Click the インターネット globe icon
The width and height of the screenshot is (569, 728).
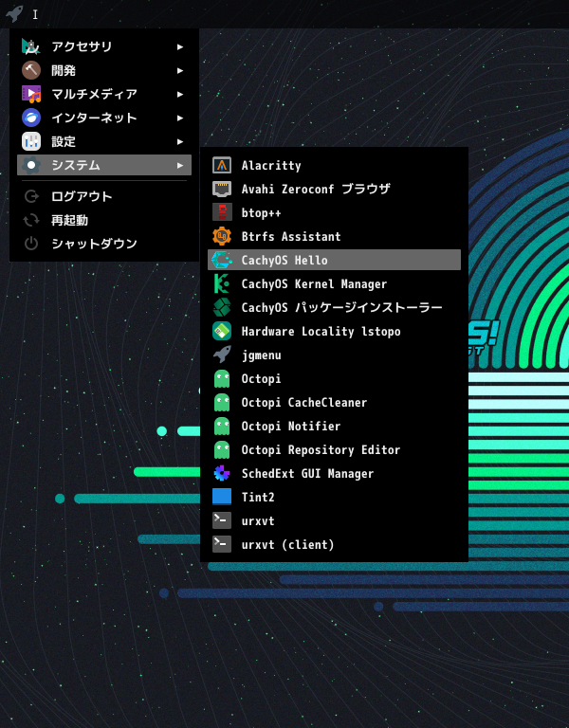coord(31,118)
